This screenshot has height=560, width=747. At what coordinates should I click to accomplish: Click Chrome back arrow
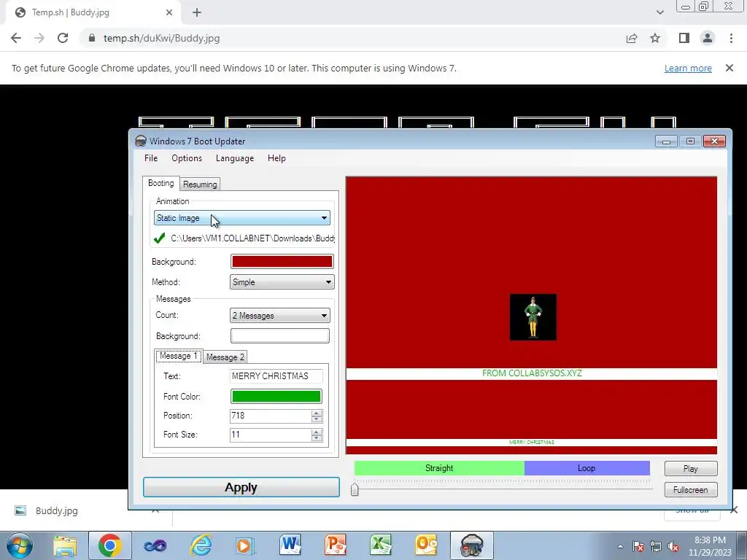point(16,38)
